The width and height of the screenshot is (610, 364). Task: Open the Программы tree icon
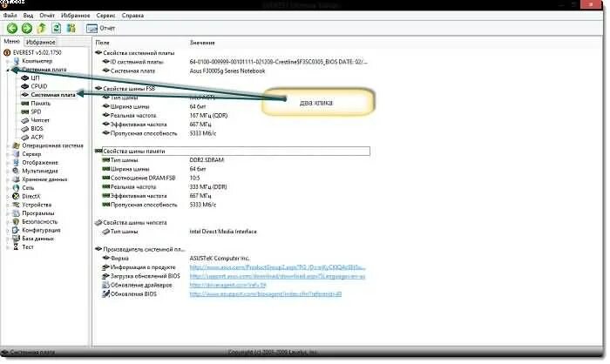[x=16, y=213]
